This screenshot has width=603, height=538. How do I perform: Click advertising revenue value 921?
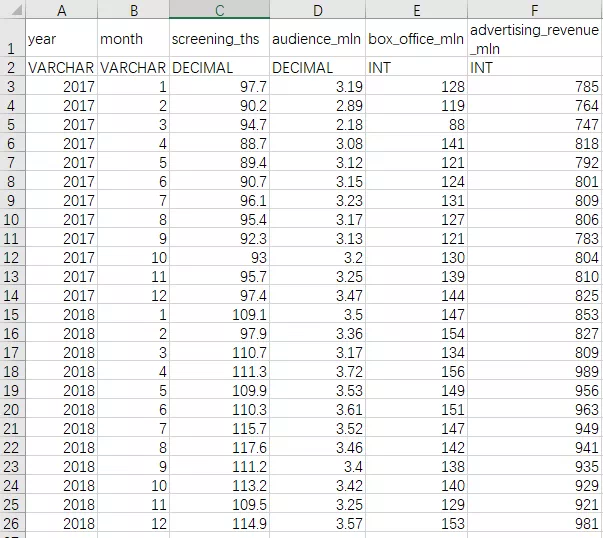click(x=535, y=504)
